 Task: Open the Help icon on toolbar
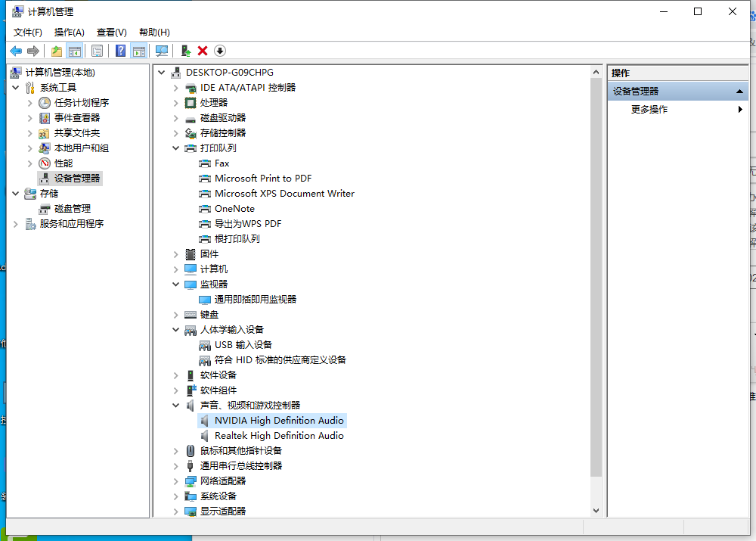tap(119, 51)
